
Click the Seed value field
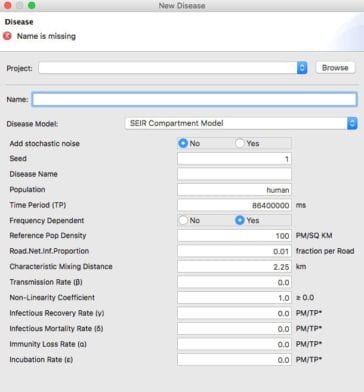(234, 159)
